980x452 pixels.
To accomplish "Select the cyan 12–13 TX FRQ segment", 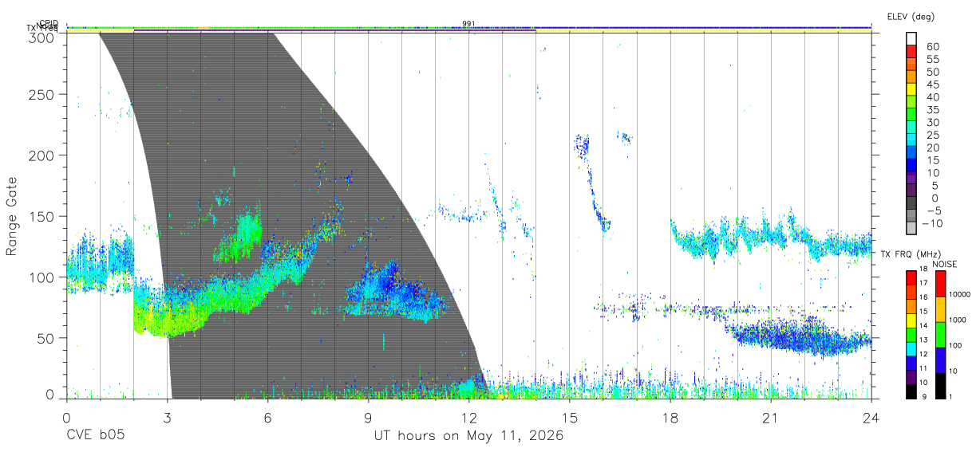I will click(911, 348).
